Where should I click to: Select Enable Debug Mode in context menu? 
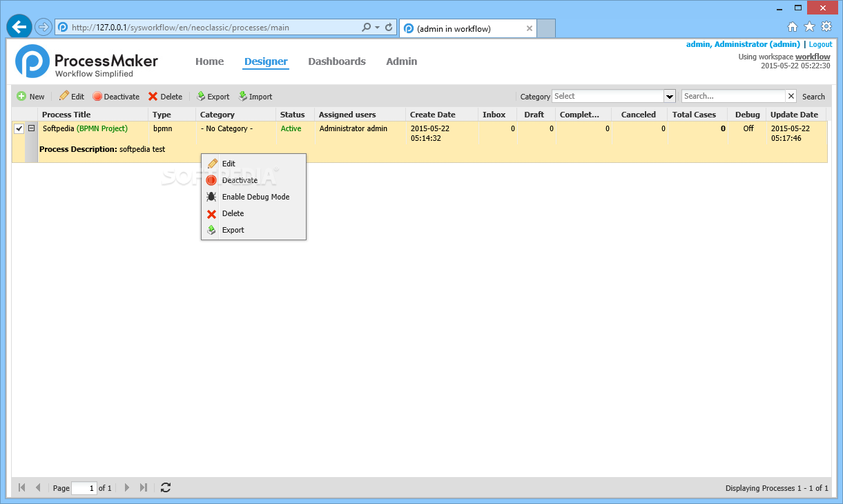click(253, 197)
